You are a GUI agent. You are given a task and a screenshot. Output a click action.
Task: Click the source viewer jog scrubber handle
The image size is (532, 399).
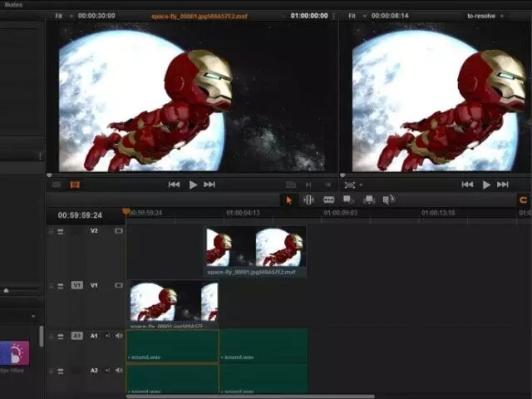tap(49, 175)
